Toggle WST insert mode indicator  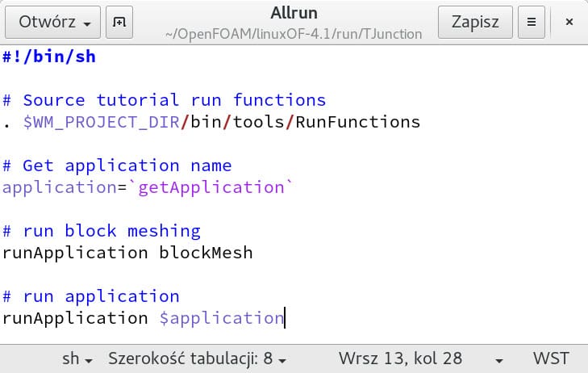point(551,358)
